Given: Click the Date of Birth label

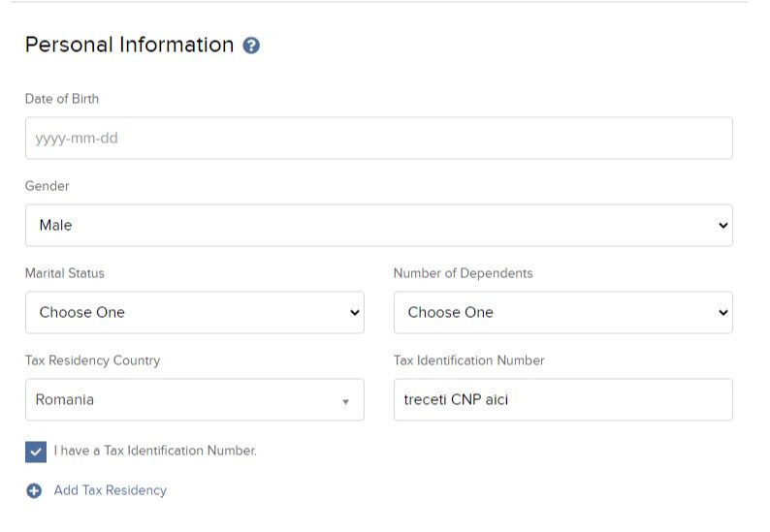Looking at the screenshot, I should (62, 99).
